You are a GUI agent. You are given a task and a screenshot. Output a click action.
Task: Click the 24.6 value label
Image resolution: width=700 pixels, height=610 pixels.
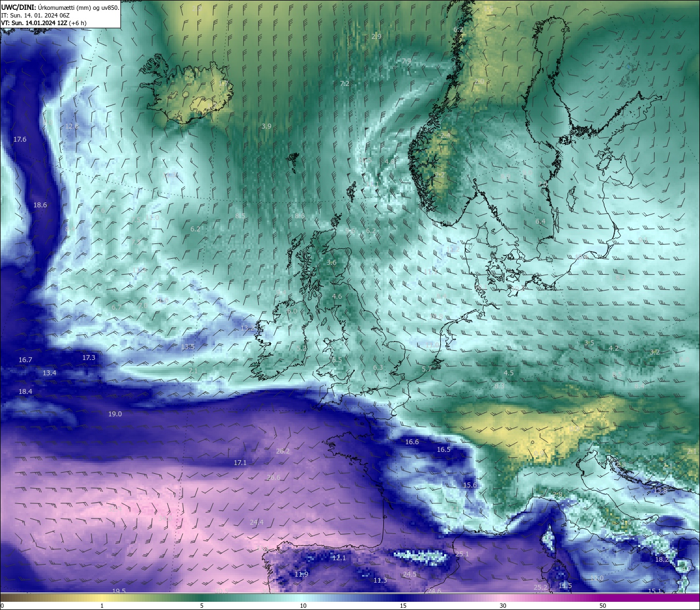434,591
